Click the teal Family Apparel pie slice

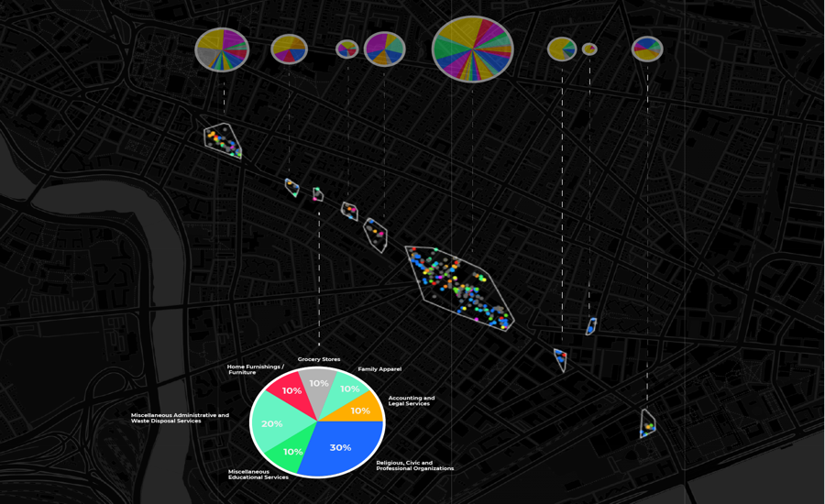(x=348, y=388)
